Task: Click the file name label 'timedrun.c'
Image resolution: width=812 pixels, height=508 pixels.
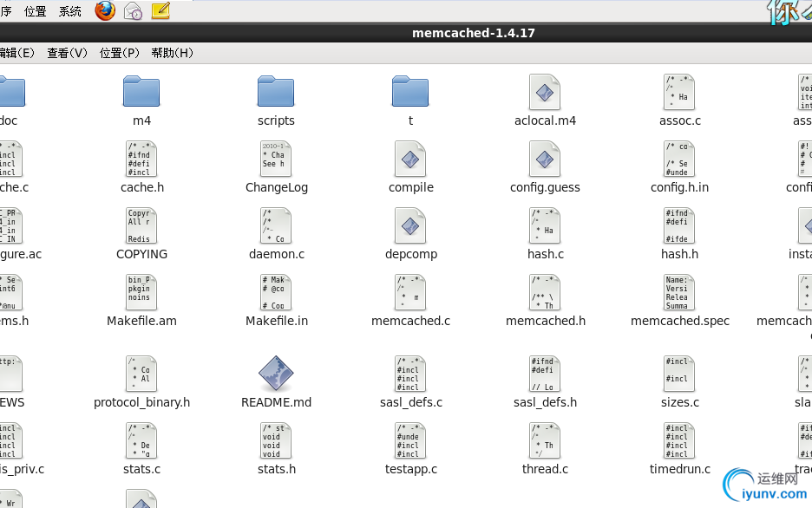Action: click(680, 469)
